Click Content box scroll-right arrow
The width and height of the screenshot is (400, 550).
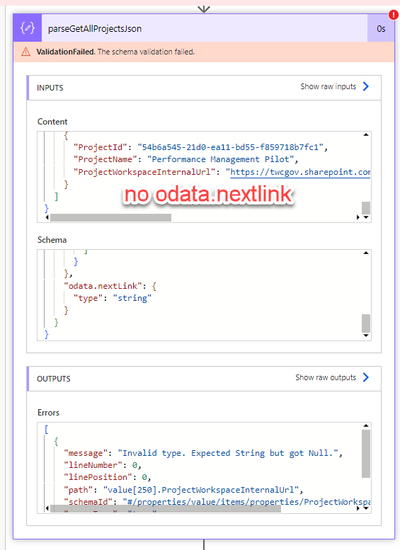pyautogui.click(x=358, y=217)
